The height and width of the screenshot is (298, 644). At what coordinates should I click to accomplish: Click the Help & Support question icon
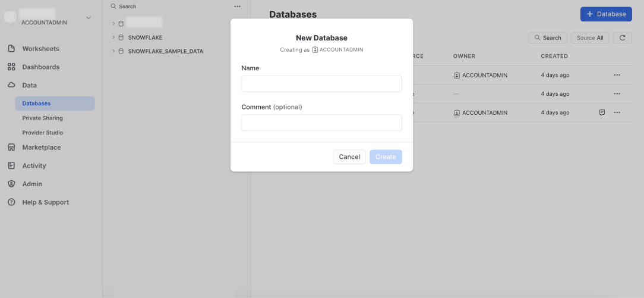pos(11,202)
